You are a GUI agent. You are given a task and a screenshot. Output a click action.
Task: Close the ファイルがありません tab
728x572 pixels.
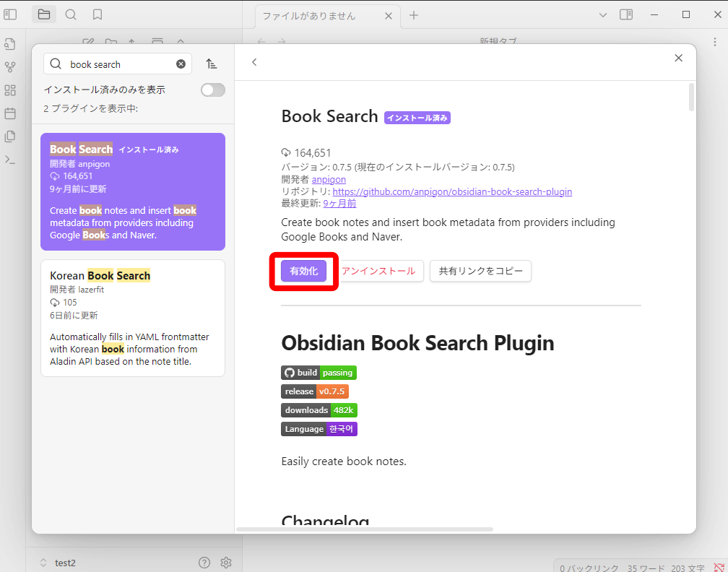[389, 16]
